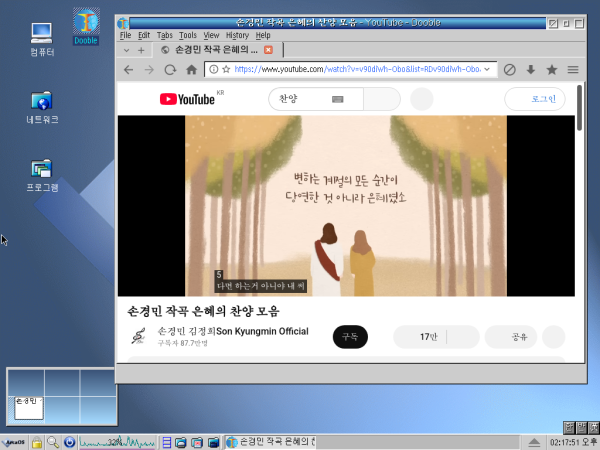Open the View menu
Image resolution: width=600 pixels, height=450 pixels.
coord(211,35)
